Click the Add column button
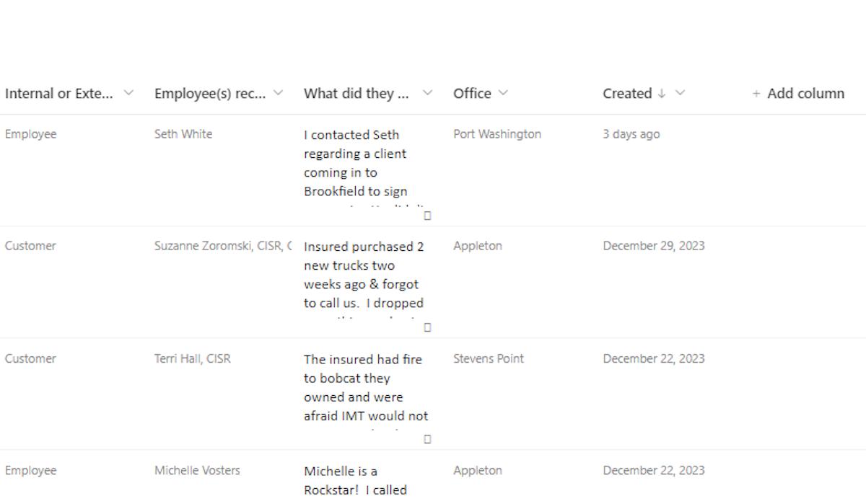Viewport: 866px width, 504px height. (805, 93)
